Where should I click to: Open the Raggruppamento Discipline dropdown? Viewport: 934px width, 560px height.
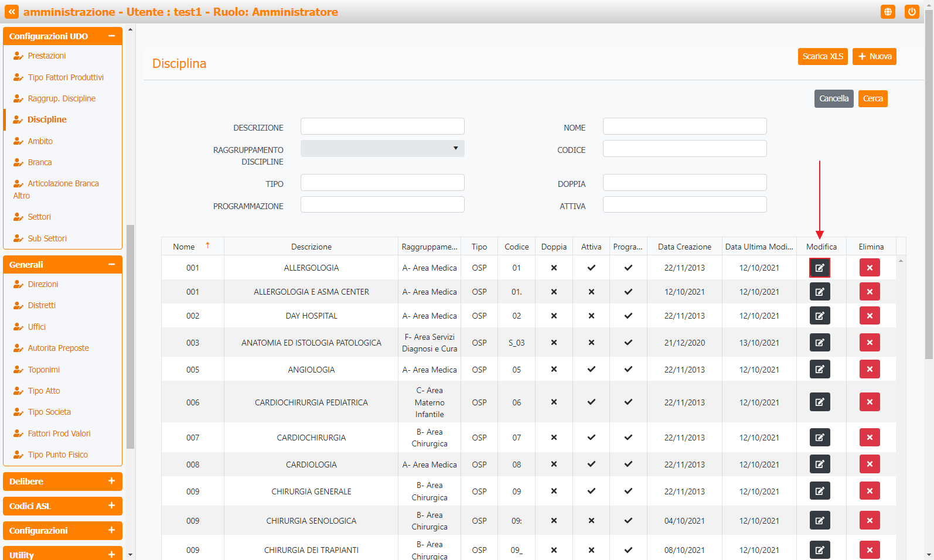tap(382, 149)
